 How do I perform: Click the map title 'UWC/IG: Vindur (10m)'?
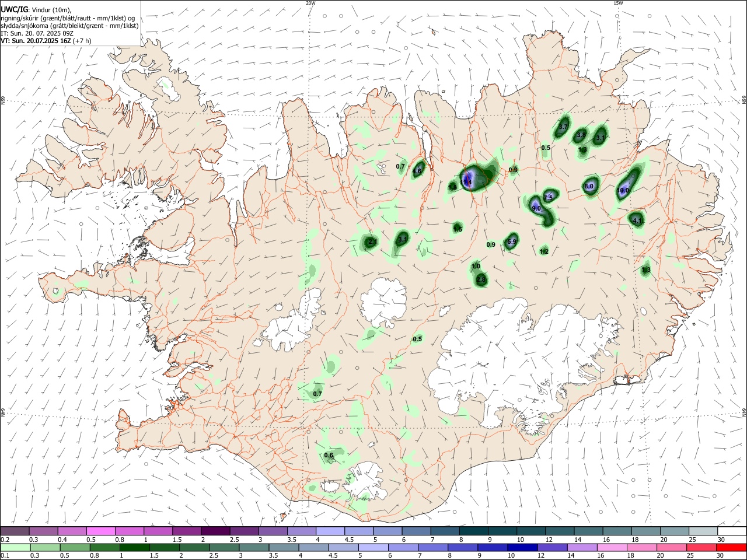(36, 10)
